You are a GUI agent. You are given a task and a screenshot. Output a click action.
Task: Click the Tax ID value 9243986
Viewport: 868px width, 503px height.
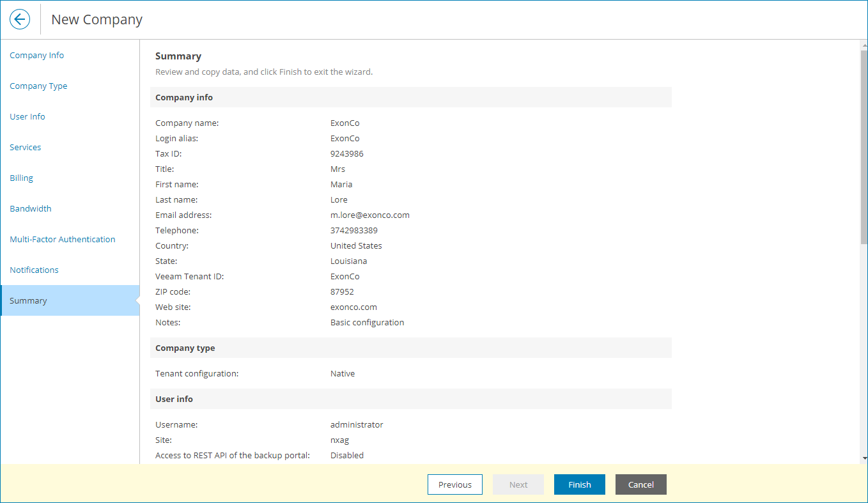click(347, 154)
